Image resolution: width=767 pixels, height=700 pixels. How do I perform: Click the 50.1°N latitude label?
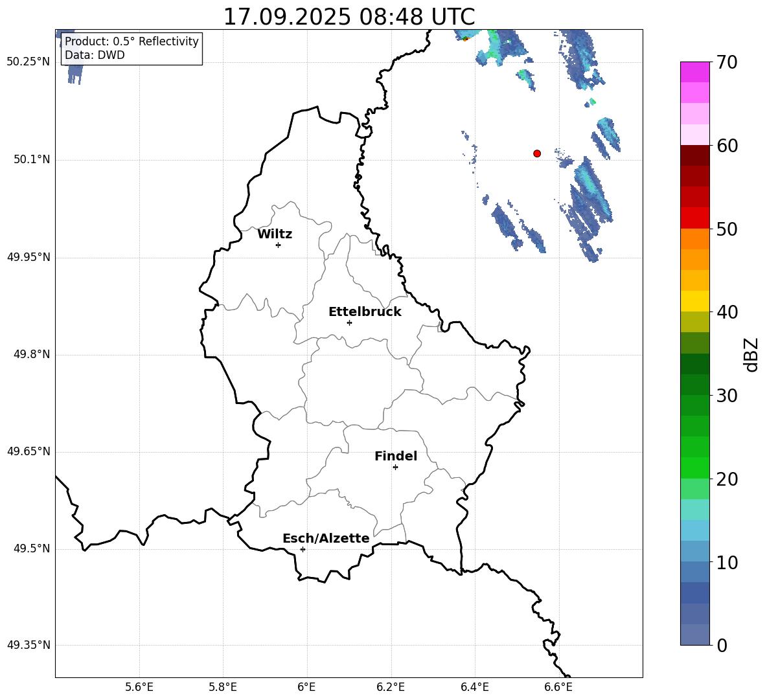tap(32, 159)
